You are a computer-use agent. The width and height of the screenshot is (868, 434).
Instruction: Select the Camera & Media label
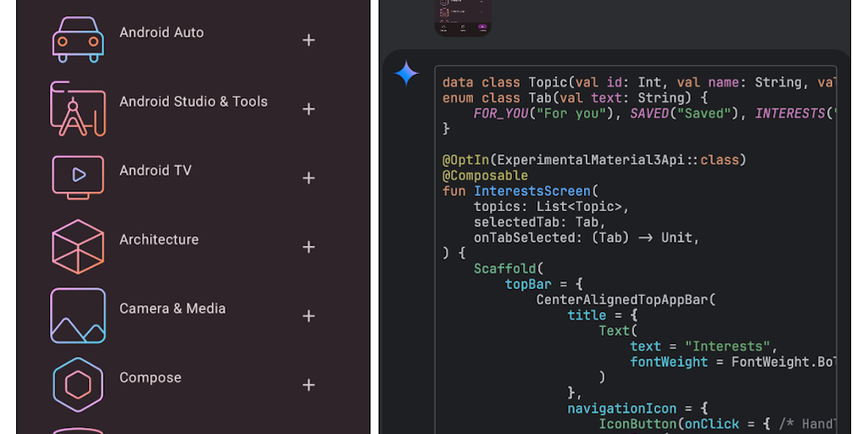click(173, 309)
